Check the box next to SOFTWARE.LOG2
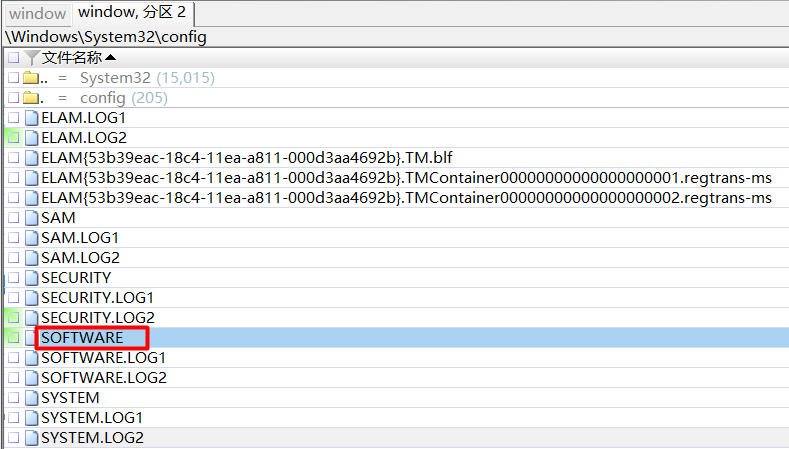The height and width of the screenshot is (449, 789). pos(13,378)
